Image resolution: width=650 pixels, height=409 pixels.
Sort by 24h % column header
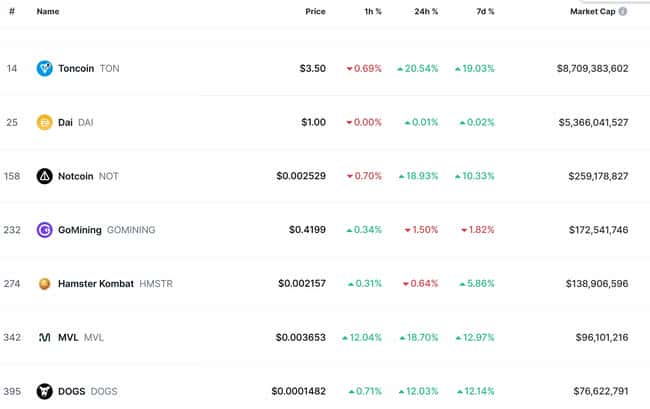(425, 12)
